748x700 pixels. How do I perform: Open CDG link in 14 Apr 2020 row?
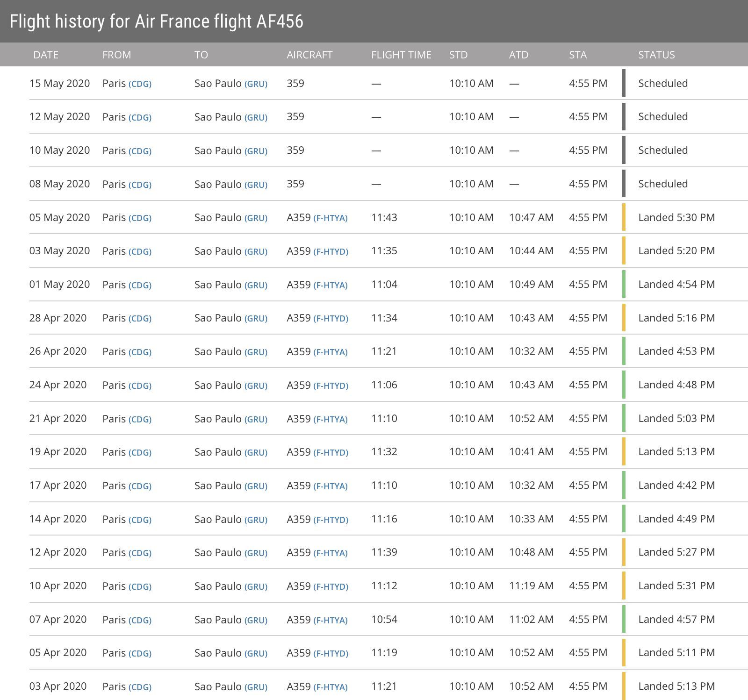pos(140,520)
